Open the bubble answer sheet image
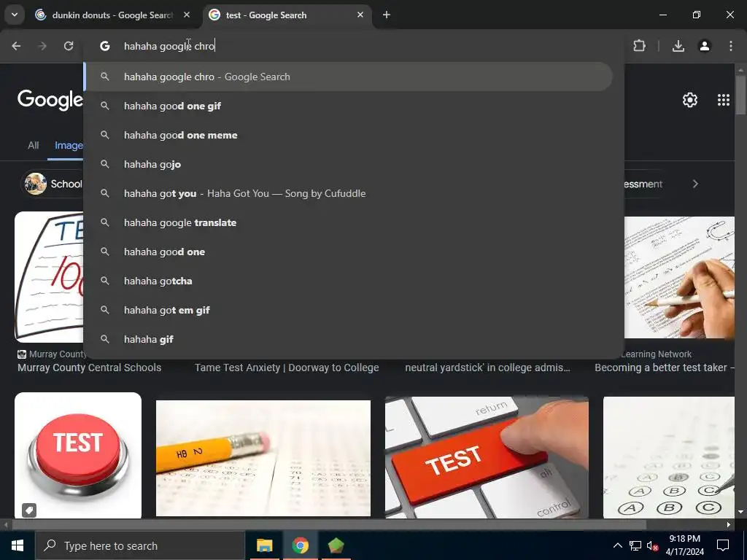The image size is (747, 560). 669,457
